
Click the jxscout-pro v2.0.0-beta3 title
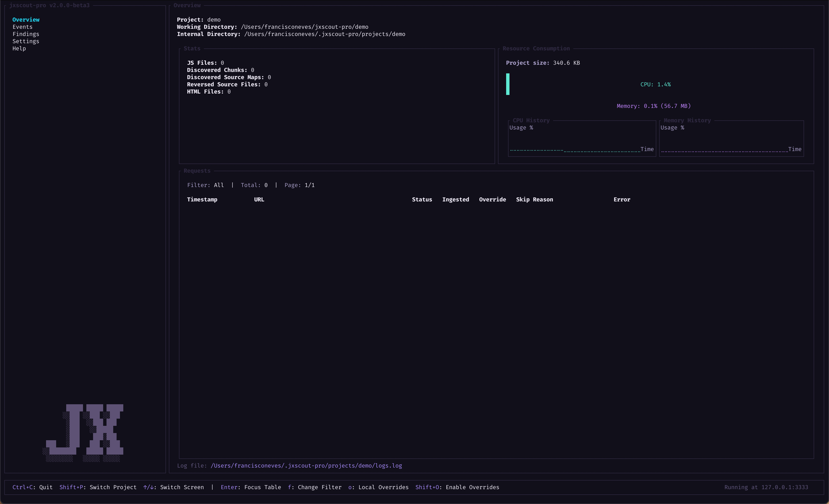click(49, 5)
